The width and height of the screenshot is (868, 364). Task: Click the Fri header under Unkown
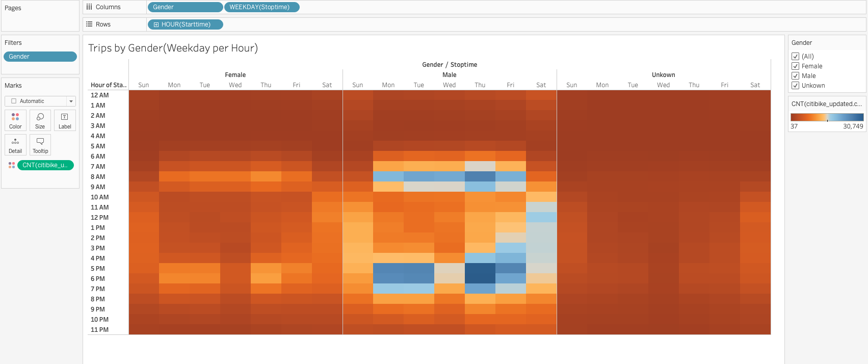[725, 85]
